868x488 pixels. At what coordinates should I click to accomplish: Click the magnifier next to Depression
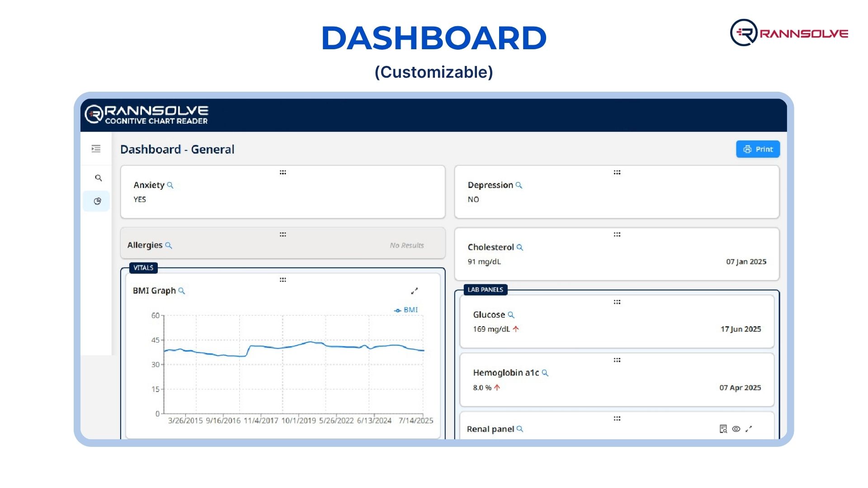[x=519, y=185]
